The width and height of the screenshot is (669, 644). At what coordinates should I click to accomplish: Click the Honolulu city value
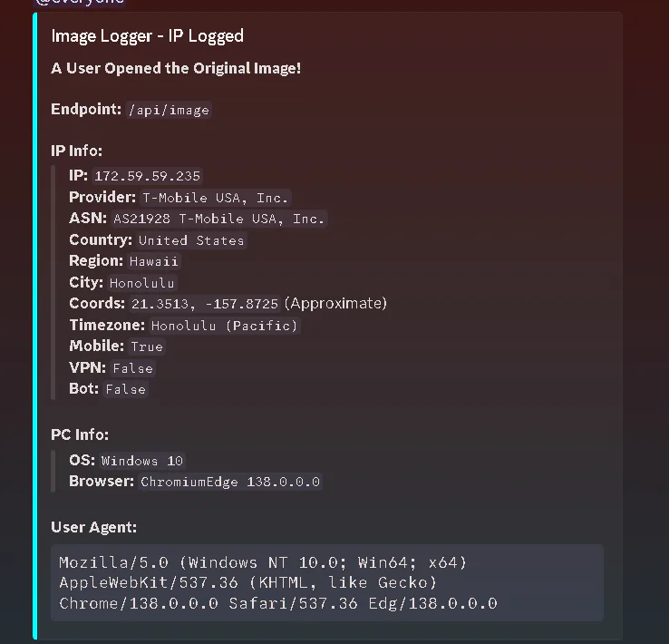coord(141,282)
